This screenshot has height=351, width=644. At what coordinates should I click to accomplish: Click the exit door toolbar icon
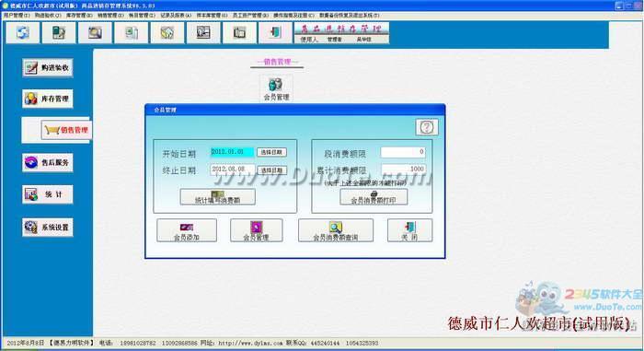pos(275,32)
